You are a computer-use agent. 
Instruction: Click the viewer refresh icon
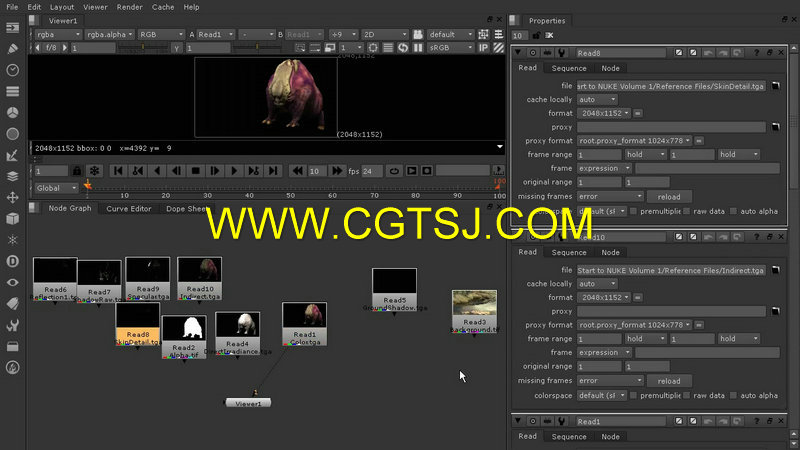[x=403, y=47]
